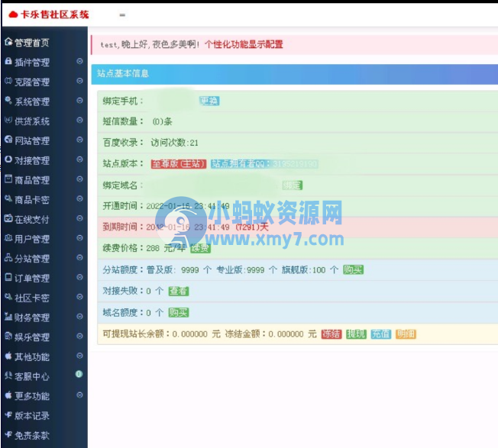498x448 pixels.
Task: Expand the 商品管理 arrow
Action: point(79,179)
